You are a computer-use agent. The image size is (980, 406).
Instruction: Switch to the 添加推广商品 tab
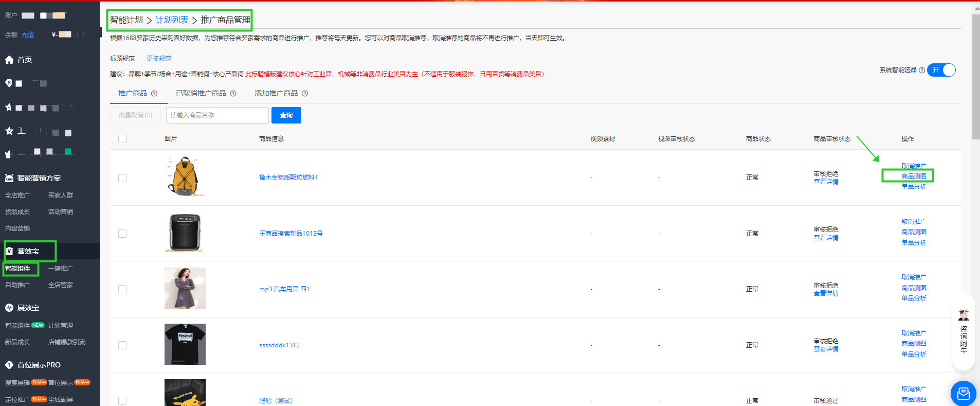[x=276, y=94]
